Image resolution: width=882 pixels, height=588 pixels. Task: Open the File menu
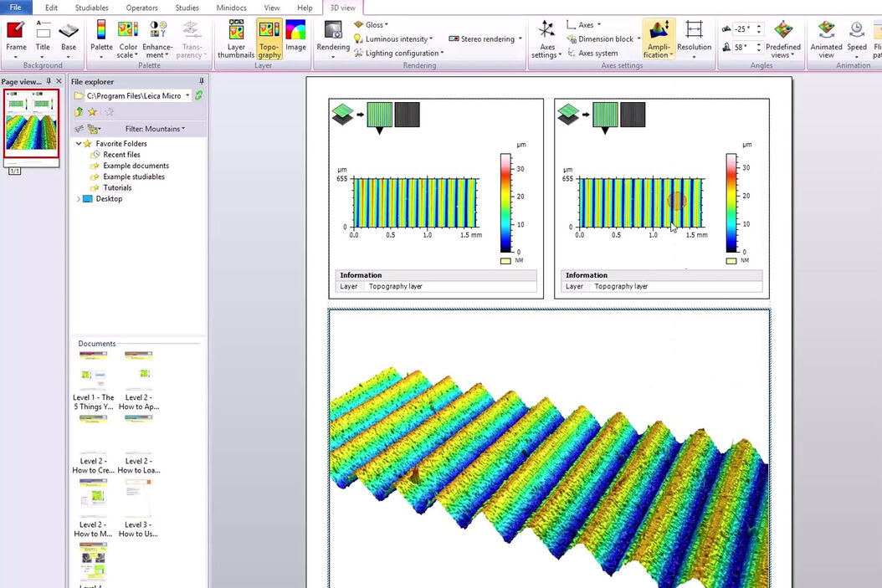tap(16, 8)
